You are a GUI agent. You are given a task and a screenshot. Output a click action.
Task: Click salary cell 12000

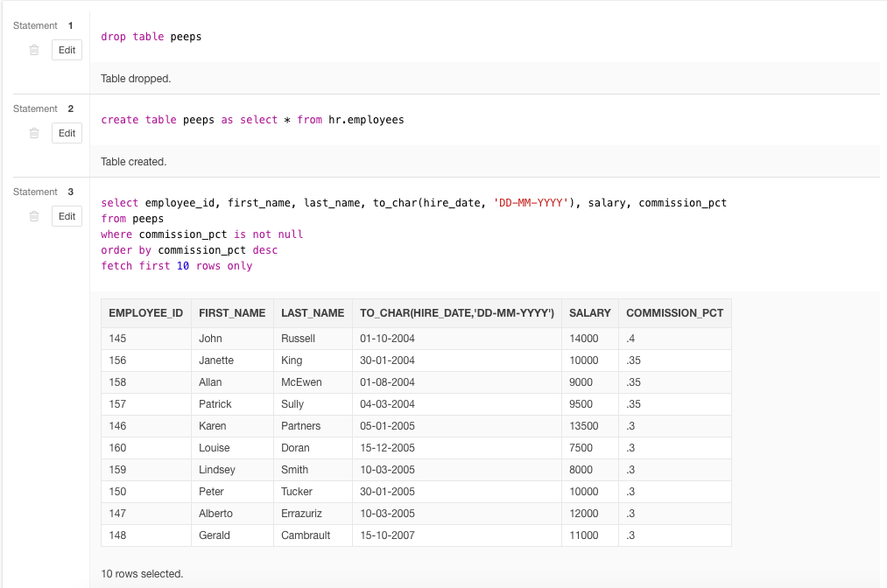pyautogui.click(x=590, y=514)
